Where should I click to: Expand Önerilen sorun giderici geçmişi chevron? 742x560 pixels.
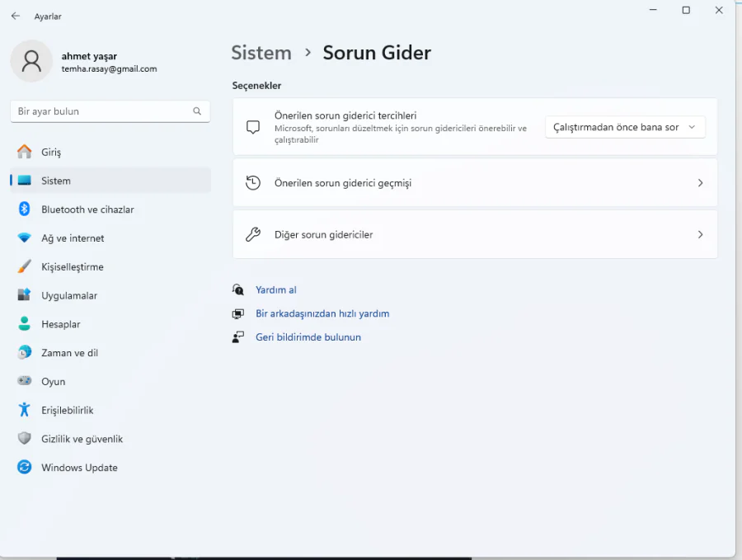point(700,183)
